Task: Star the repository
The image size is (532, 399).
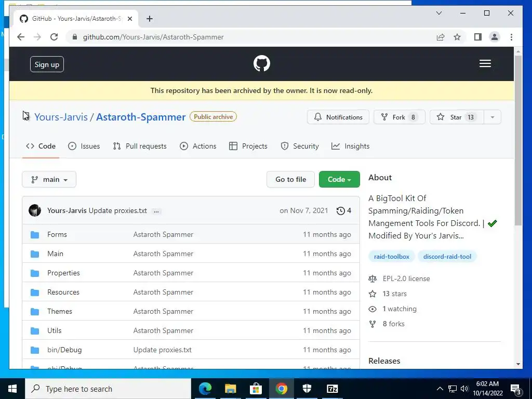Action: (457, 117)
